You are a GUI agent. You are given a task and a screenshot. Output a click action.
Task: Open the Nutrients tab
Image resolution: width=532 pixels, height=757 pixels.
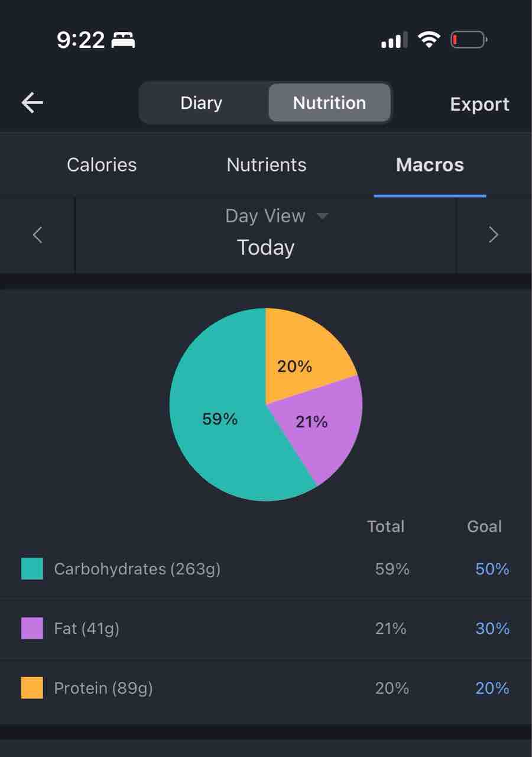(267, 164)
